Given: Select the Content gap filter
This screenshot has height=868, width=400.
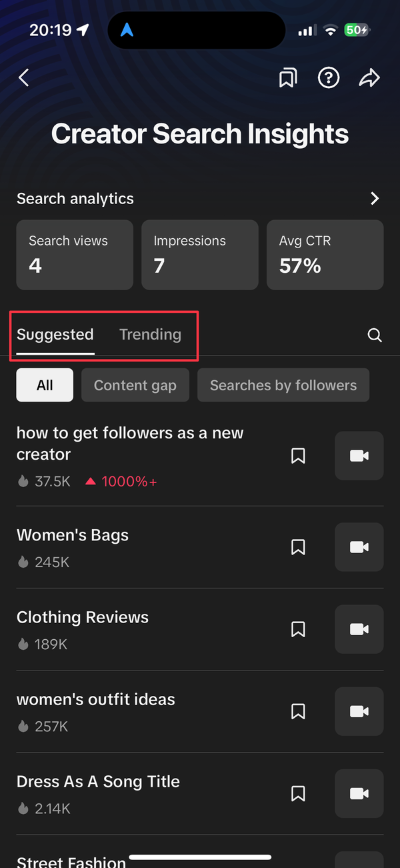Looking at the screenshot, I should tap(135, 385).
